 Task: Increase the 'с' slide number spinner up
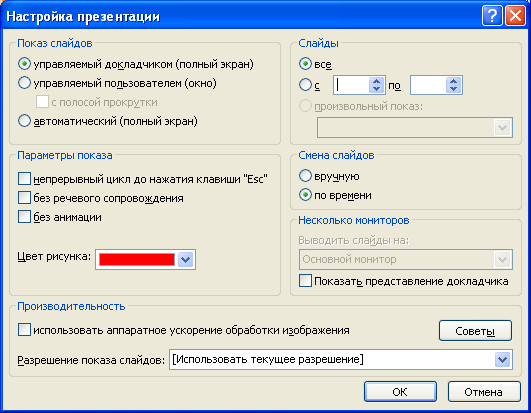377,81
